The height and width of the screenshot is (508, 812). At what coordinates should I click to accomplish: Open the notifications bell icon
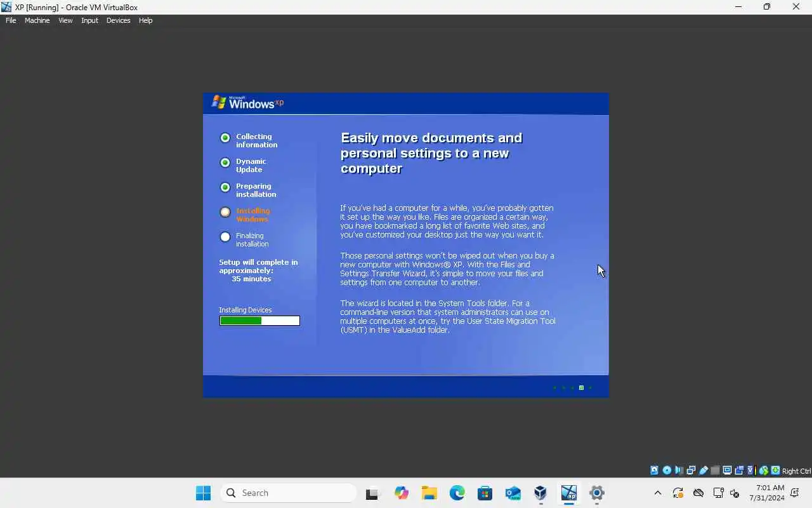[795, 493]
